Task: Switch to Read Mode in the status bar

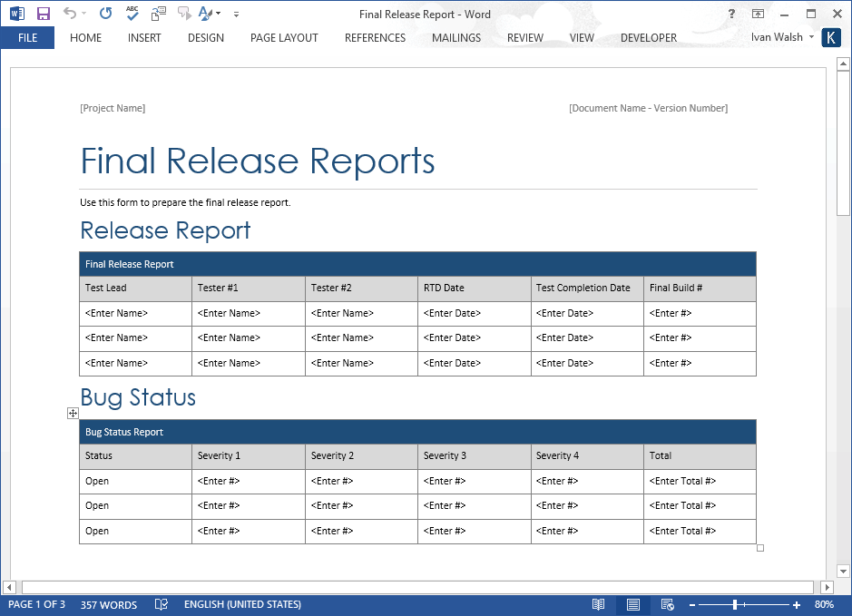Action: point(599,604)
